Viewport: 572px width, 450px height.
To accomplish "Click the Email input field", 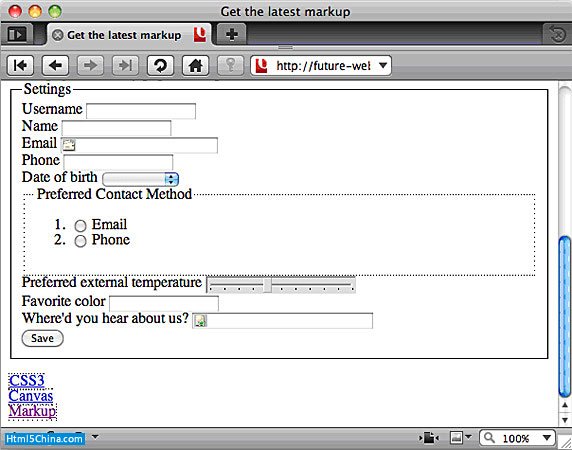I will pyautogui.click(x=139, y=145).
